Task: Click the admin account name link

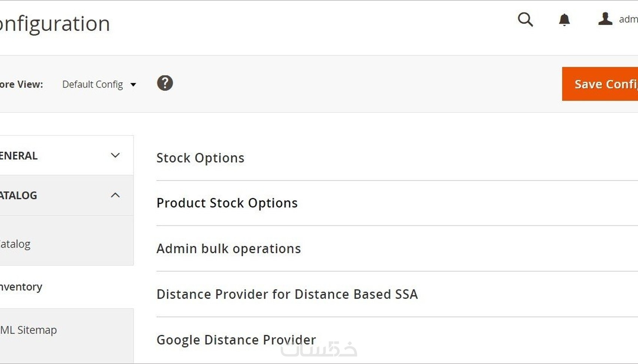Action: pos(628,20)
